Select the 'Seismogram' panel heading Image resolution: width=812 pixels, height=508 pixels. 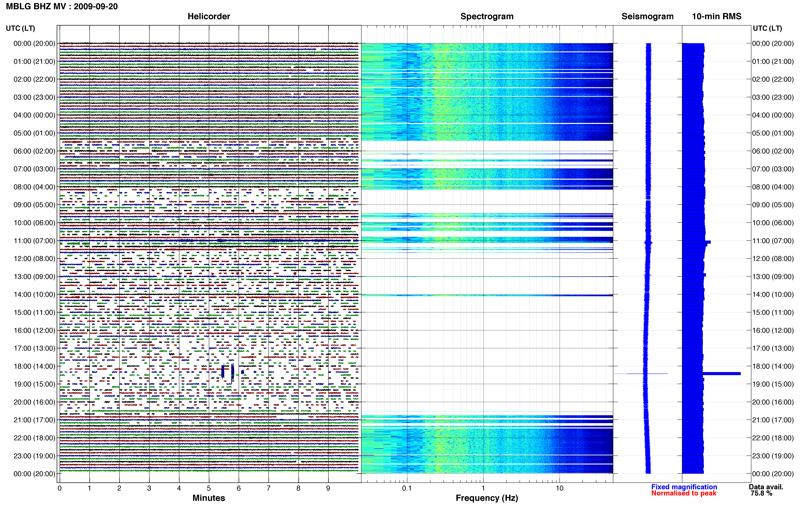tap(648, 16)
